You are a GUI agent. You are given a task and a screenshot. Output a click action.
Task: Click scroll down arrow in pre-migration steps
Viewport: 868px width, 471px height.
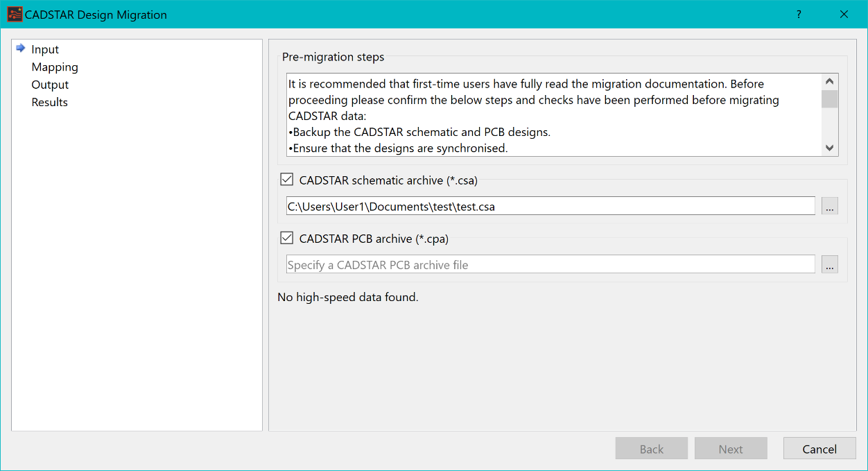coord(830,148)
